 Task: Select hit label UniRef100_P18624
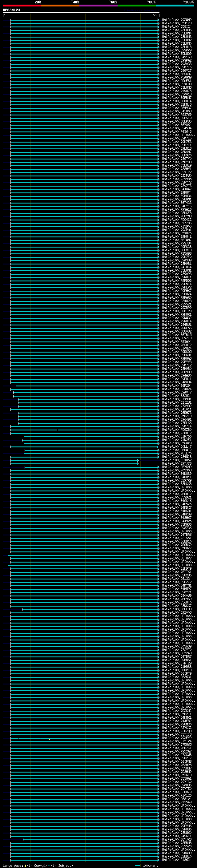pyautogui.click(x=177, y=860)
